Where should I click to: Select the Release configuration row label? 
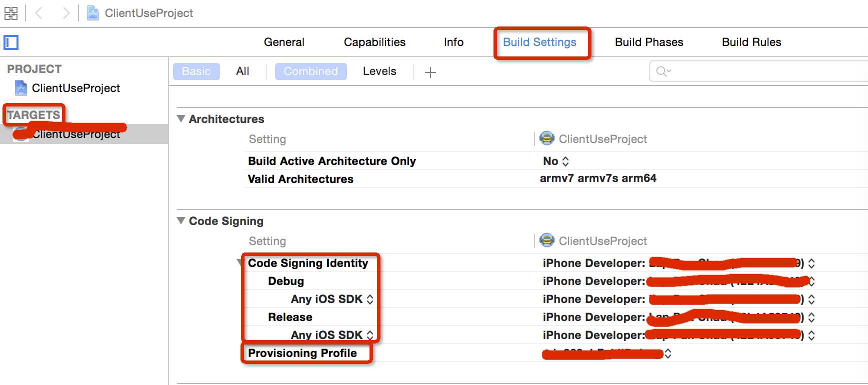[x=290, y=317]
